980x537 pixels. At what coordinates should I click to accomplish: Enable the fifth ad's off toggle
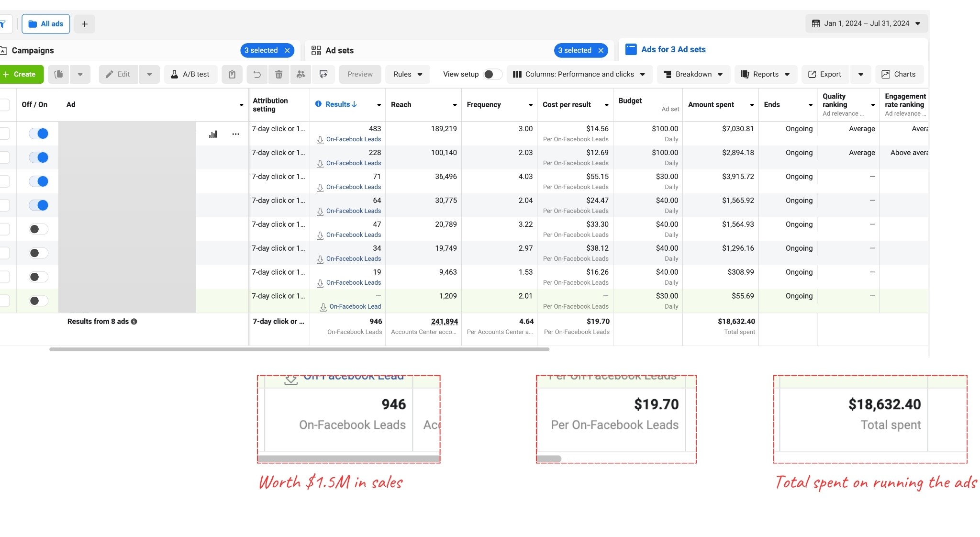[x=38, y=229]
